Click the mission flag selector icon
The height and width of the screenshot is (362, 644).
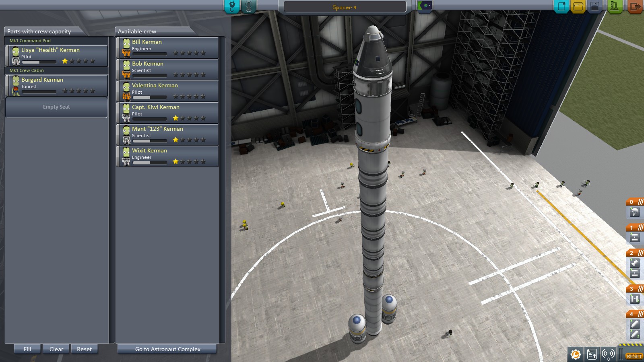click(425, 6)
